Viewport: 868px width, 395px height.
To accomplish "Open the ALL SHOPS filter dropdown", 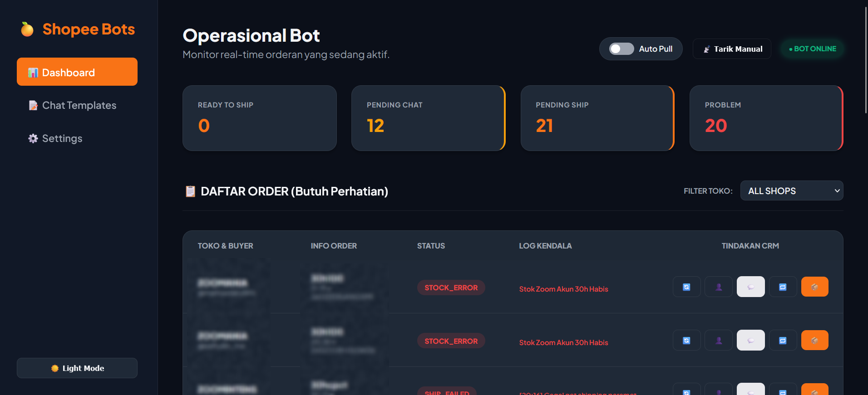I will point(792,190).
